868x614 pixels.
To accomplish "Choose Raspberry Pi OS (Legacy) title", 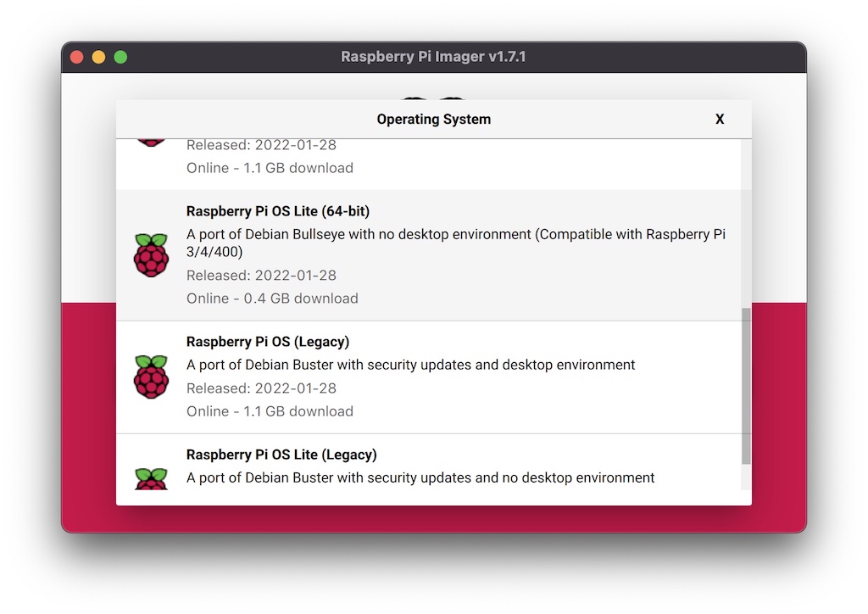I will [x=267, y=342].
